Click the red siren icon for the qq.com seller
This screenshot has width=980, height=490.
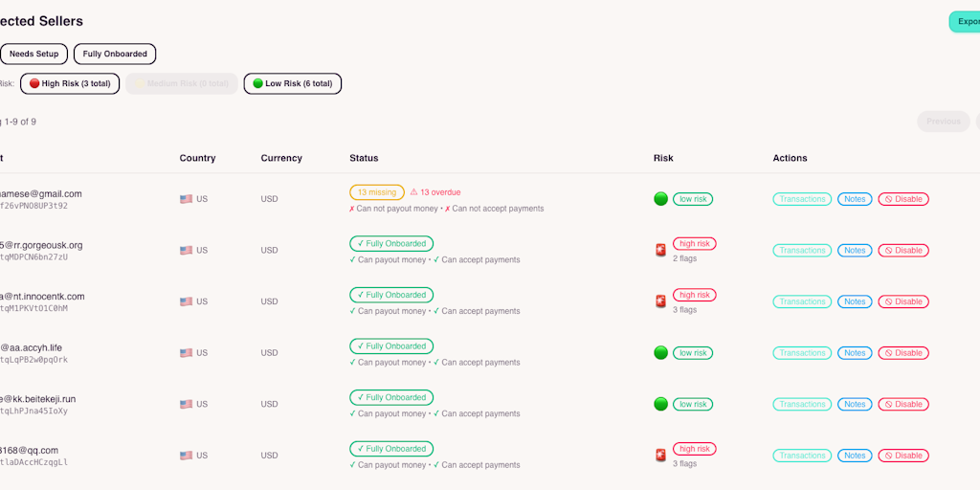point(660,456)
